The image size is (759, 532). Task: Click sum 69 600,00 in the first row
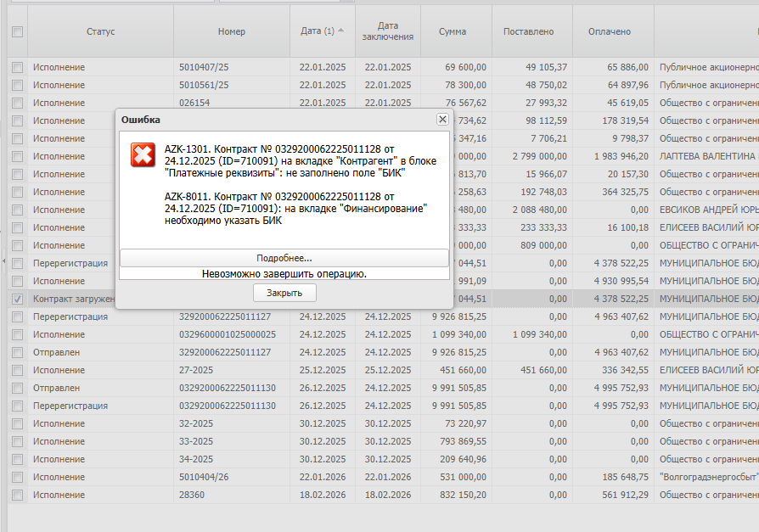click(x=456, y=67)
